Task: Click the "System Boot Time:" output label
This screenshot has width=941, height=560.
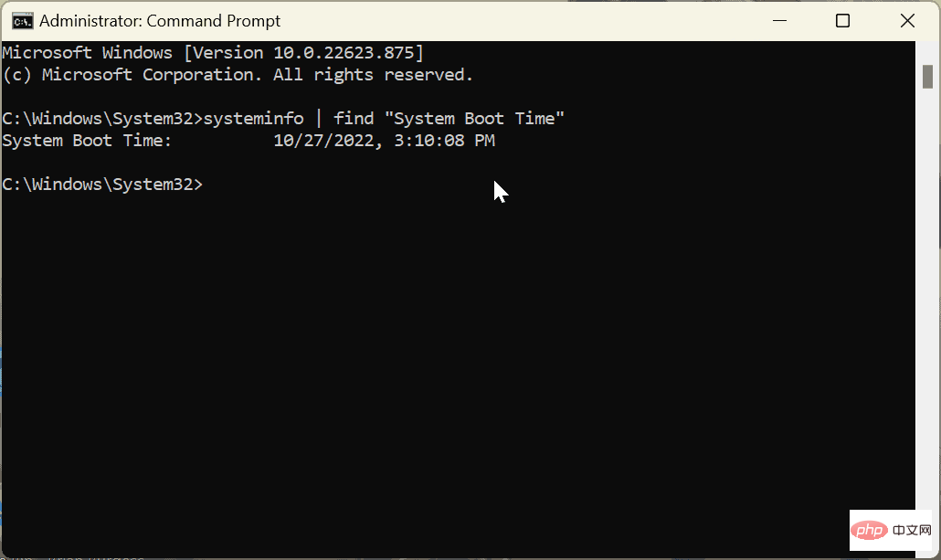Action: (x=87, y=141)
